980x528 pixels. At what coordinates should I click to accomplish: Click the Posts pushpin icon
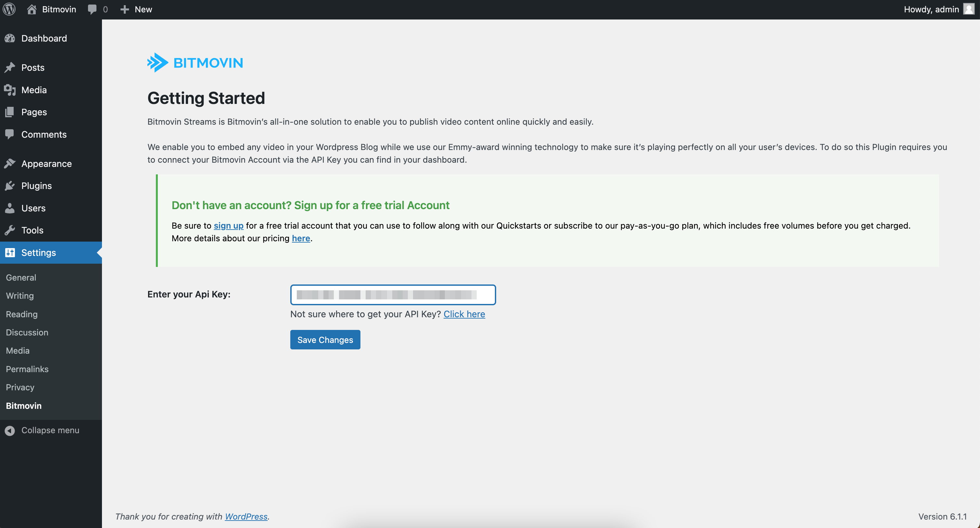click(x=10, y=67)
